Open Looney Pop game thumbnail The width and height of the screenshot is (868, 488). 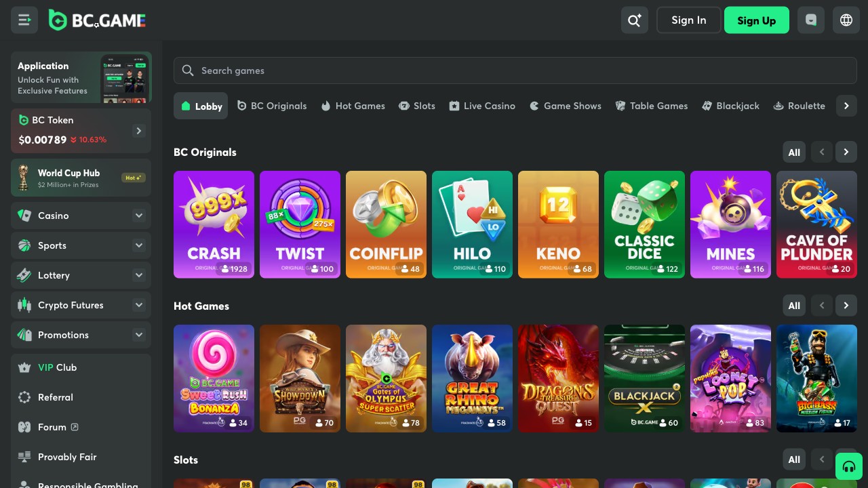(x=730, y=378)
